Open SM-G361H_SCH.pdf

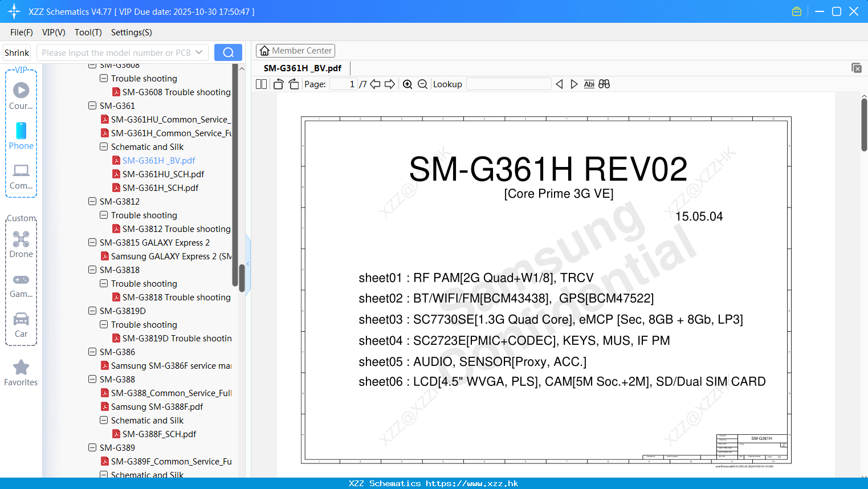click(x=160, y=188)
